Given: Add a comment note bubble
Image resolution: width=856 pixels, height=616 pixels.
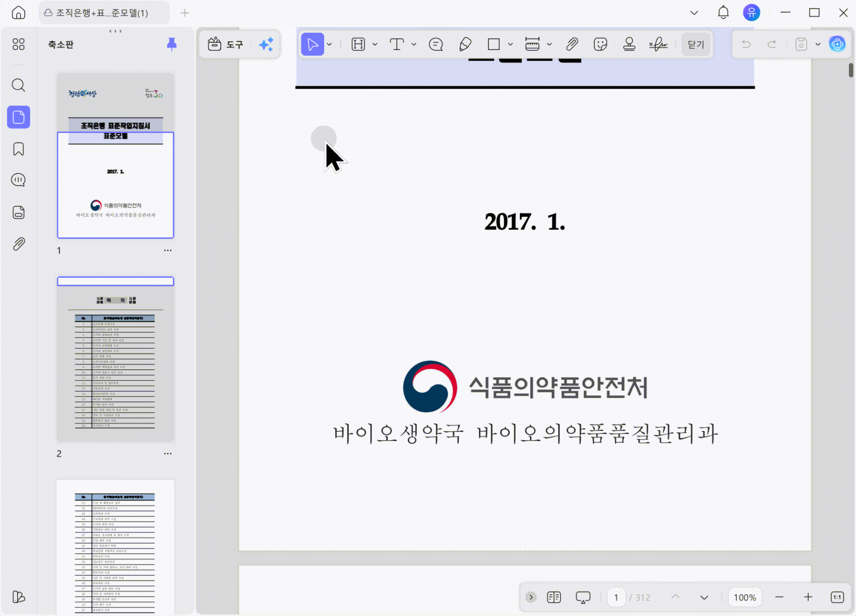Looking at the screenshot, I should [436, 44].
